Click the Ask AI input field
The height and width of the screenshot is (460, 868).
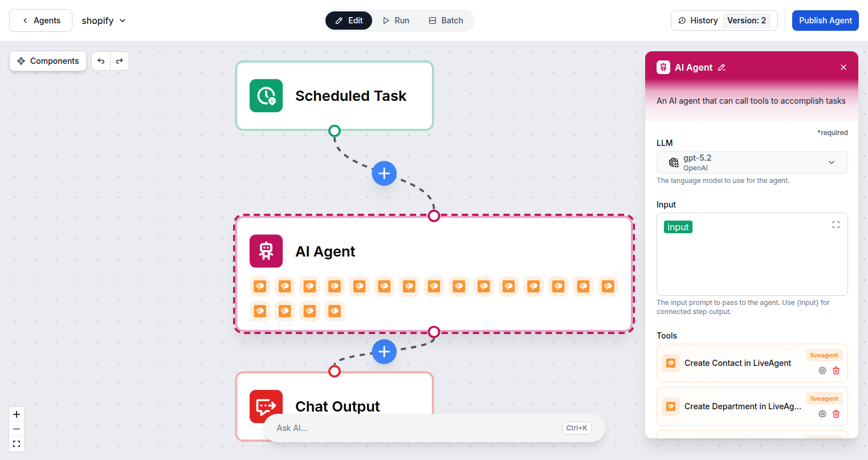point(399,428)
